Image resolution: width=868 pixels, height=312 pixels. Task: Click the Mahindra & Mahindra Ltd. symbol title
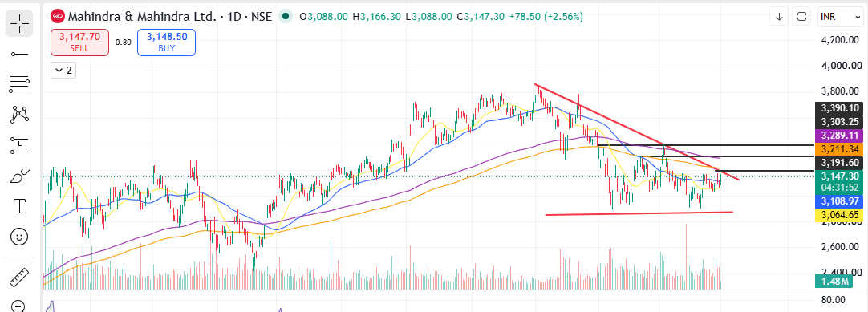point(142,17)
